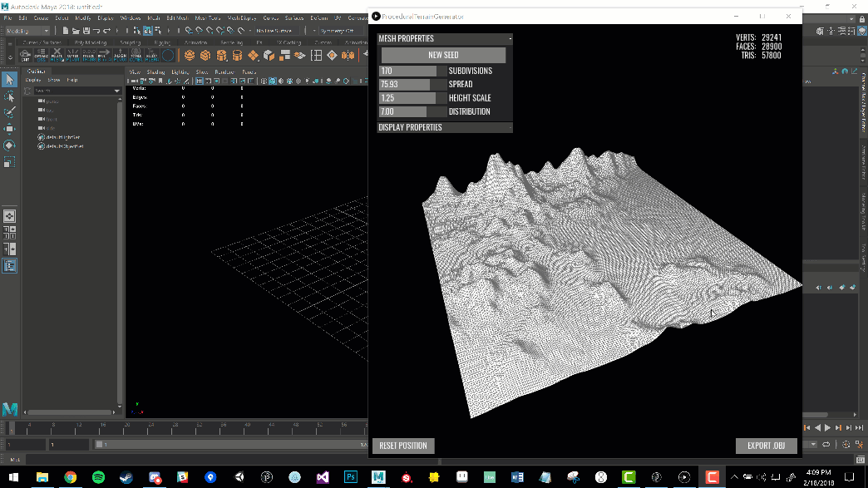This screenshot has width=868, height=488.
Task: Choose the Scale tool in Maya toolbox
Action: [9, 162]
